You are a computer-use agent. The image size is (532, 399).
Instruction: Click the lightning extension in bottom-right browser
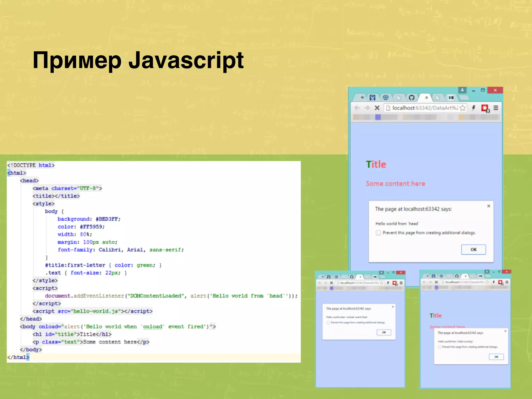click(x=494, y=282)
